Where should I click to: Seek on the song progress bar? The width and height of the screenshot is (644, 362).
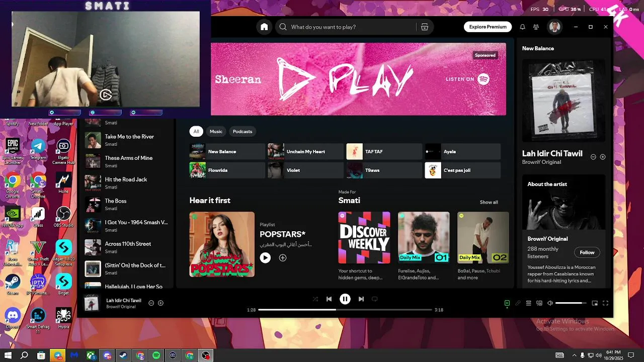coord(345,310)
